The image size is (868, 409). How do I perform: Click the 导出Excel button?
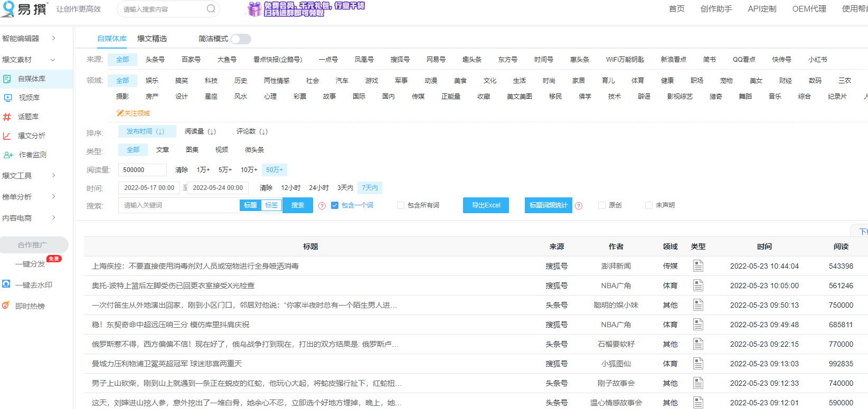[486, 205]
